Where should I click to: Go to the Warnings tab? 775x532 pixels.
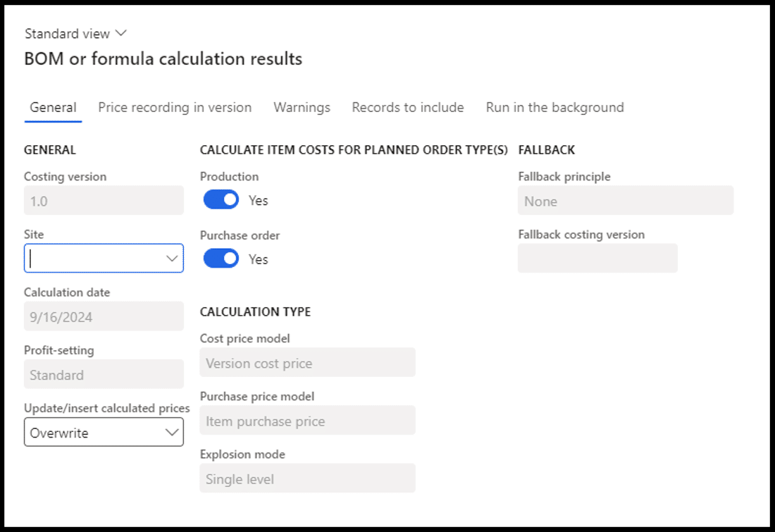(x=302, y=108)
